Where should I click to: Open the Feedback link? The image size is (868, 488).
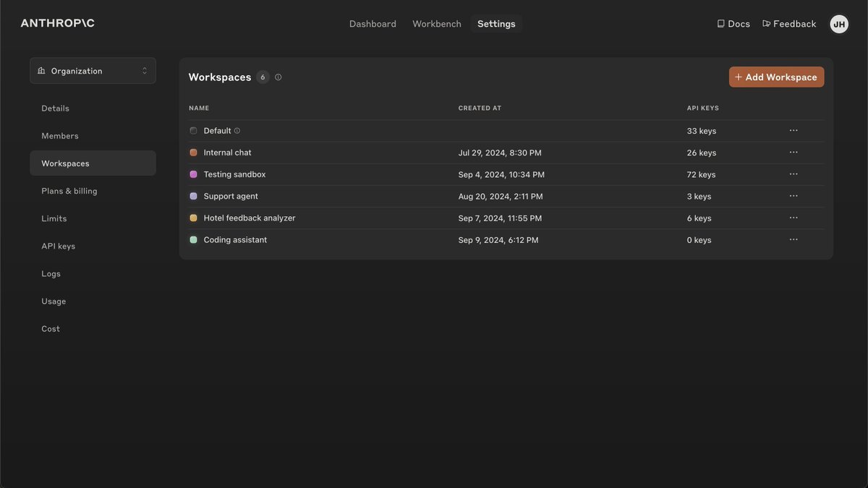tap(789, 24)
